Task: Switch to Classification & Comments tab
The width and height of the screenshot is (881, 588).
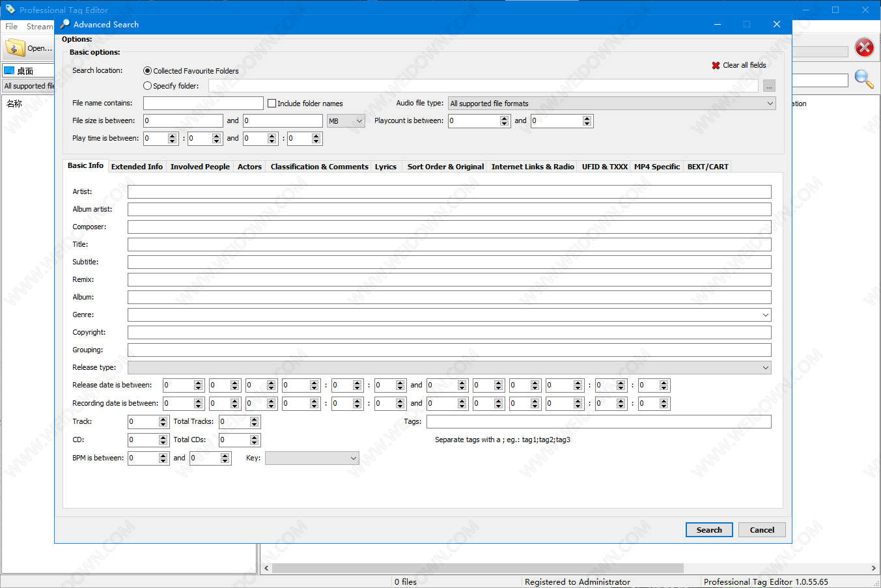Action: (x=320, y=167)
